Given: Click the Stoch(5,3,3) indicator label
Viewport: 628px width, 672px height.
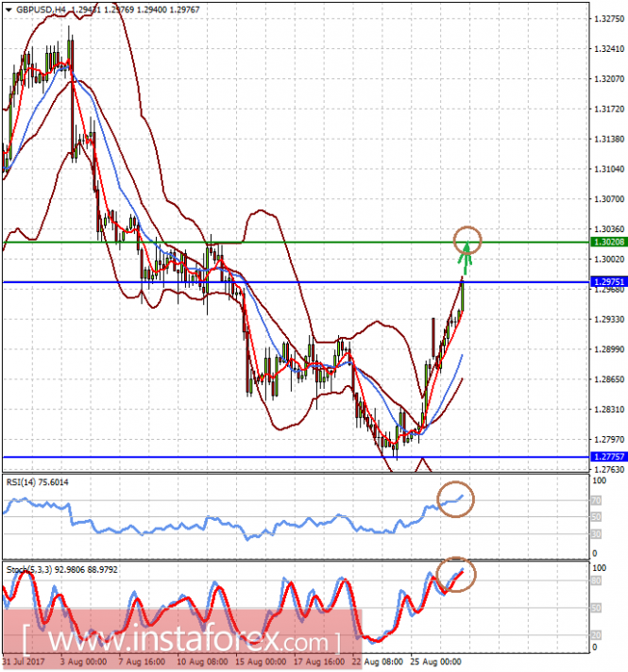Looking at the screenshot, I should [61, 570].
